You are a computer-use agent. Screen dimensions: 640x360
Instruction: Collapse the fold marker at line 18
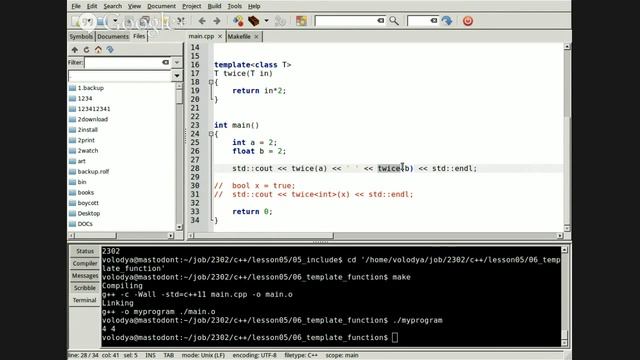211,82
